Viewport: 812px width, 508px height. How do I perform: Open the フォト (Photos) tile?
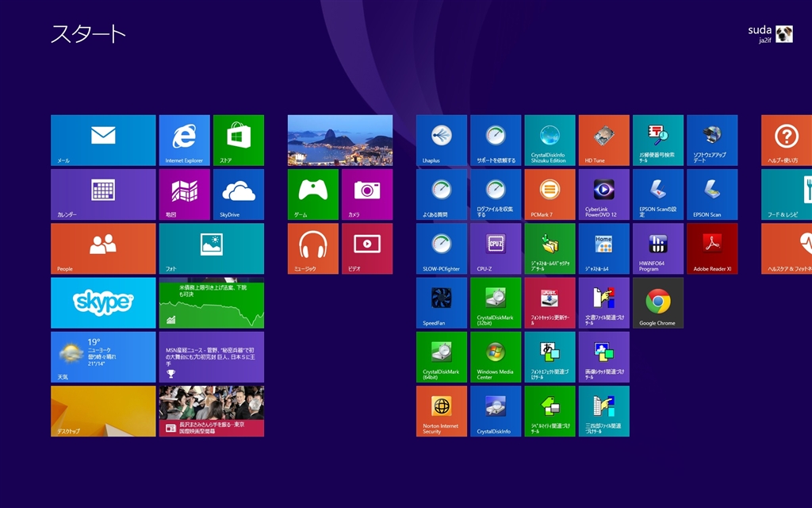click(211, 248)
